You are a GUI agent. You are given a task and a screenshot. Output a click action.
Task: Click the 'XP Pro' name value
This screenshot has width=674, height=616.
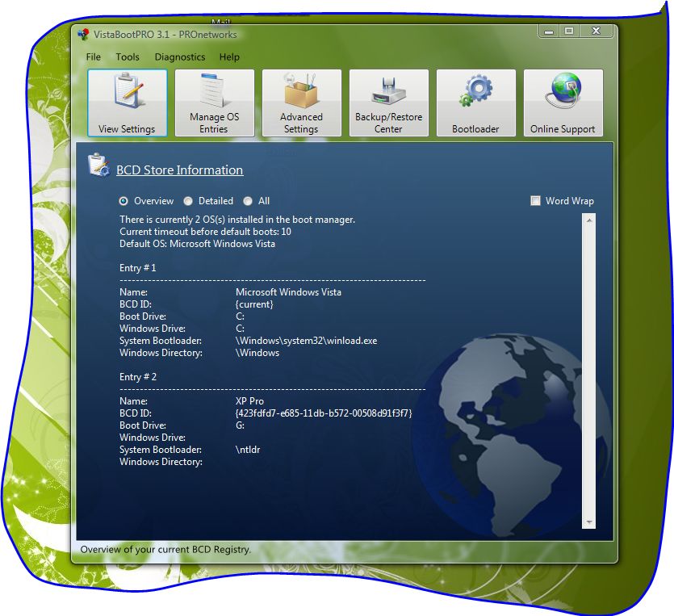click(249, 401)
